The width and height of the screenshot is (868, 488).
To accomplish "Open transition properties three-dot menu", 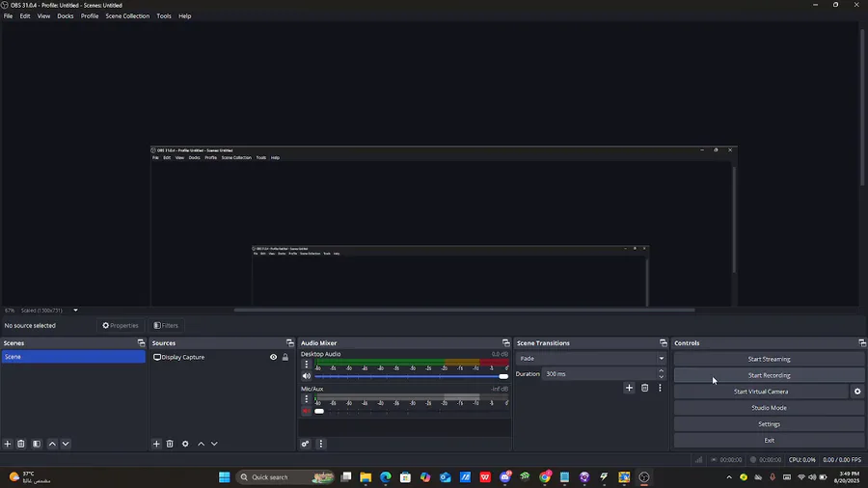I will [660, 388].
